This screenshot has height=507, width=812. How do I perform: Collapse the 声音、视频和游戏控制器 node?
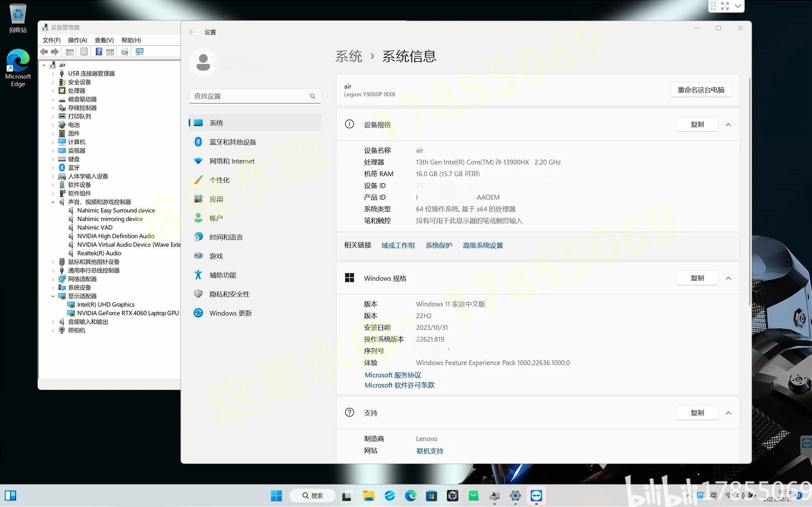[53, 202]
